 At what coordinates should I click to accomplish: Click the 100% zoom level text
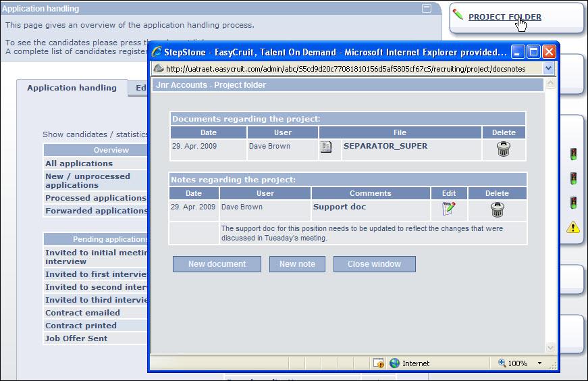(518, 363)
